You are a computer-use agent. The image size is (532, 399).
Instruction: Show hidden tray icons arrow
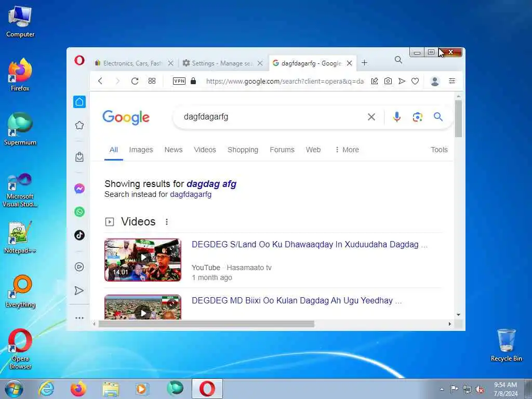pyautogui.click(x=442, y=390)
